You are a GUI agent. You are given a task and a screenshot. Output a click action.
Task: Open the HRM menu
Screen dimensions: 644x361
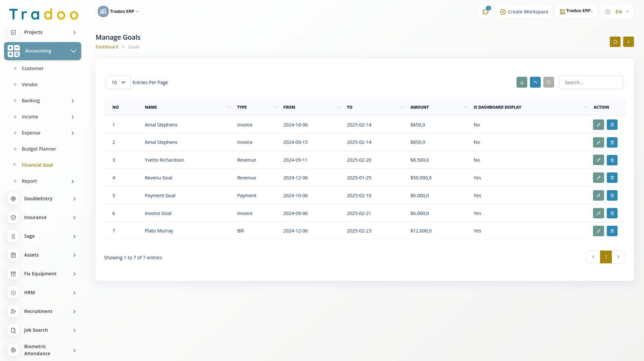click(43, 292)
